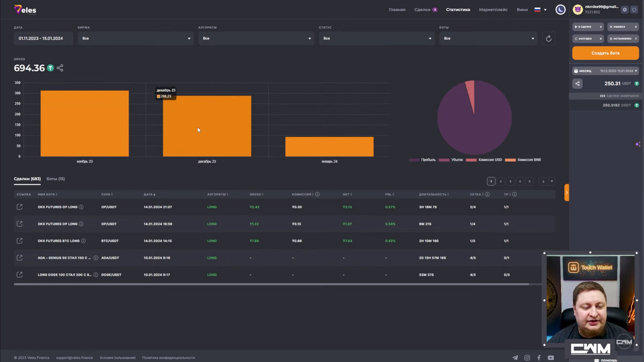Go to page 5 of trades
The height and width of the screenshot is (362, 644).
click(x=530, y=181)
